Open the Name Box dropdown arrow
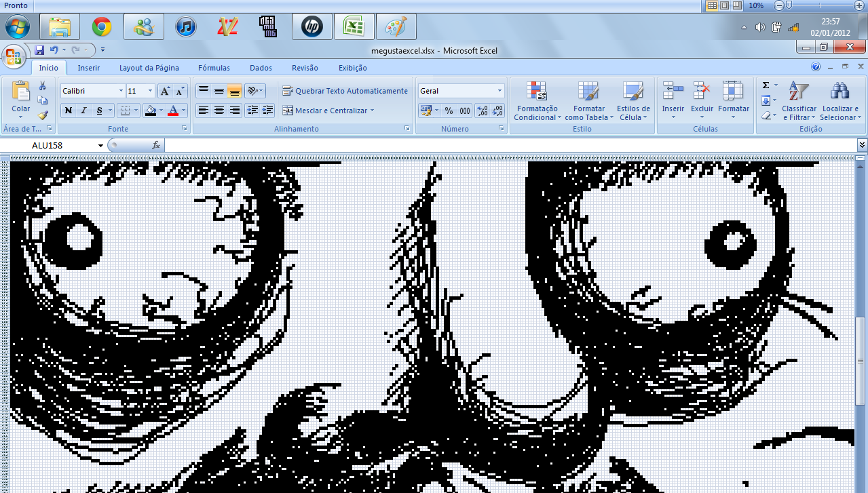Viewport: 868px width, 493px height. [100, 145]
